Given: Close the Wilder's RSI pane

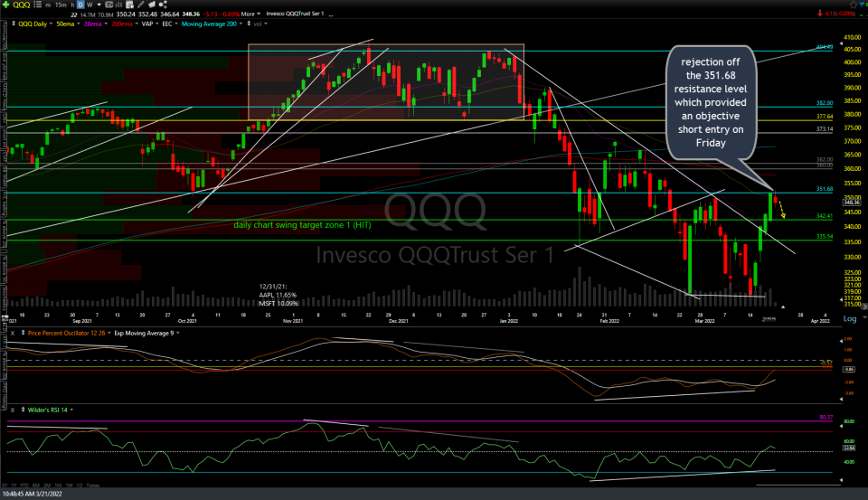Looking at the screenshot, I should coord(12,410).
